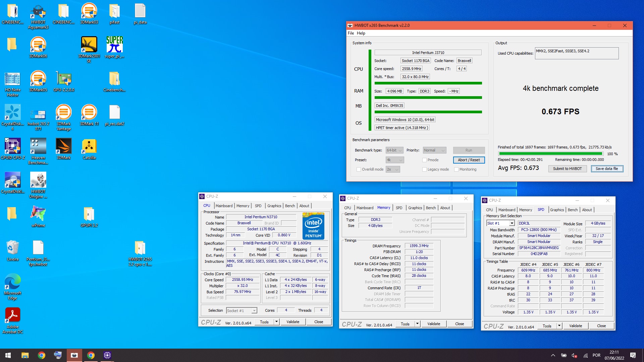Open the File menu in HWBOT x265

pos(351,33)
